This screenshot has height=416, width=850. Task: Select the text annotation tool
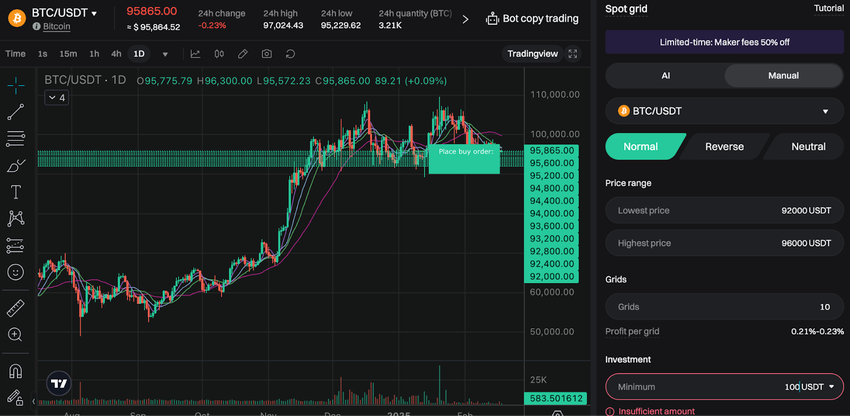[16, 192]
